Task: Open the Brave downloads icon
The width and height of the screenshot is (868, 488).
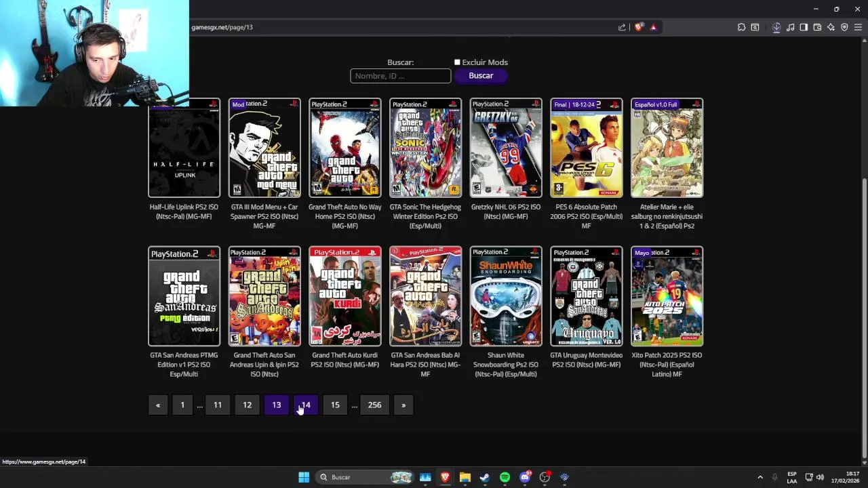Action: coord(776,27)
